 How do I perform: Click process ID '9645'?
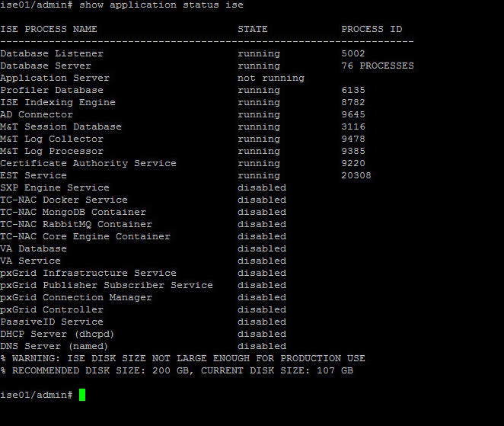pos(353,114)
